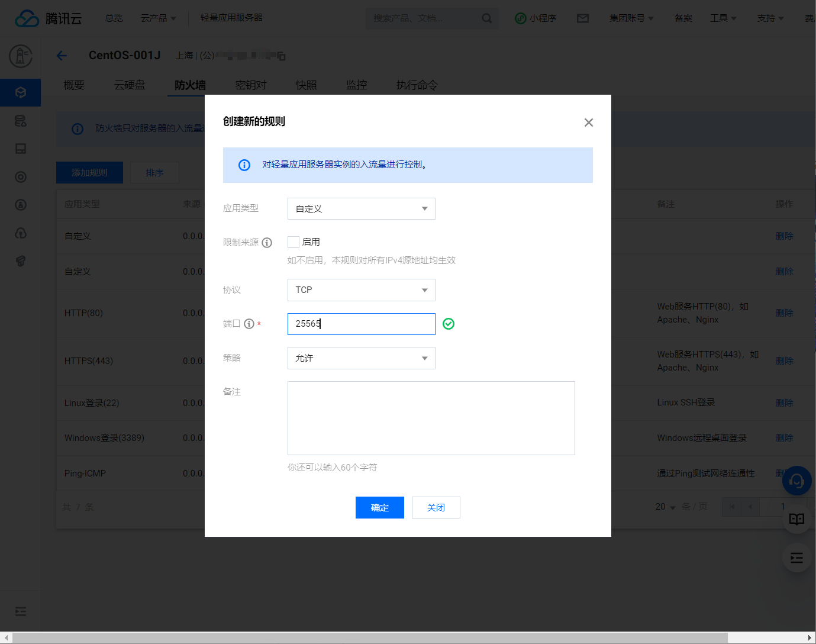Expand the 云产品 dropdown menu

[x=159, y=18]
